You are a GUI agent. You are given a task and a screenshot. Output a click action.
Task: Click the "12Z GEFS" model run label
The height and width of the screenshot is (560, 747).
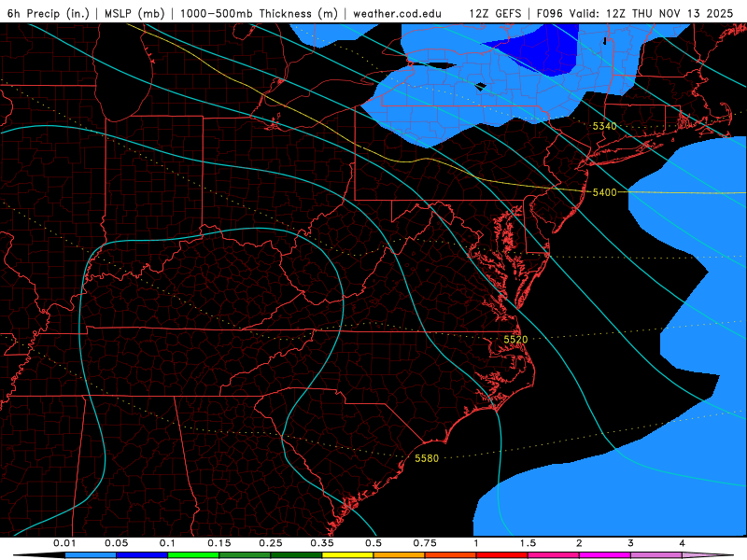pos(495,13)
